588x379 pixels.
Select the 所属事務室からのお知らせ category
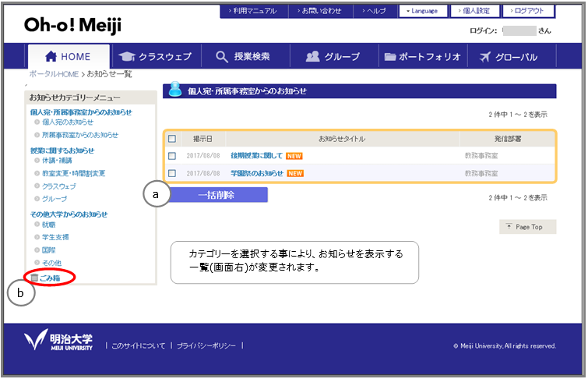(x=80, y=135)
